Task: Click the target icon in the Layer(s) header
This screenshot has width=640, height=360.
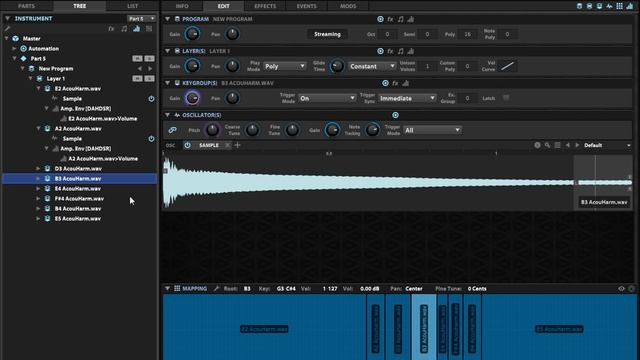Action: pyautogui.click(x=380, y=51)
